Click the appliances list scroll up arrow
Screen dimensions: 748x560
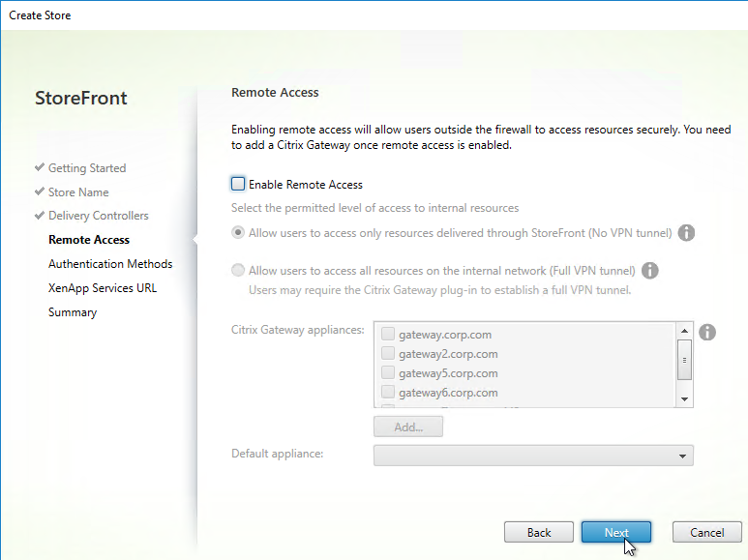pyautogui.click(x=684, y=331)
